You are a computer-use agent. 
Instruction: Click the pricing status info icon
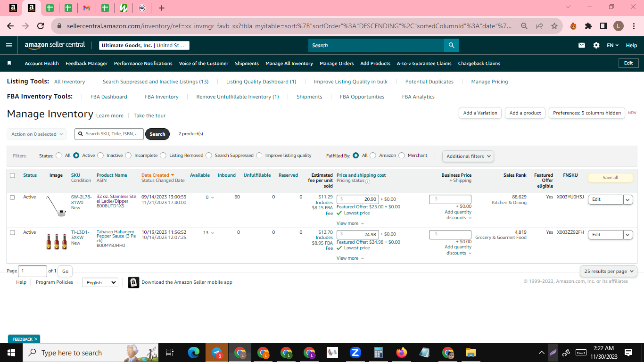(368, 181)
